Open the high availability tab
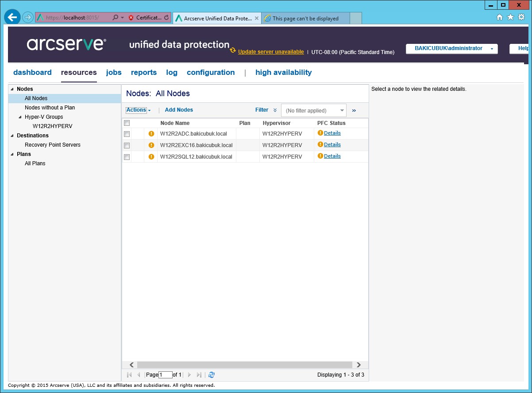 [x=284, y=72]
